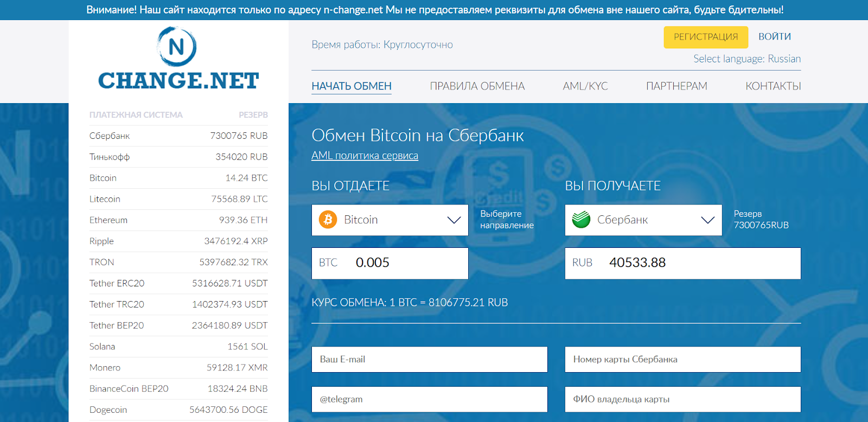Open the AML/KYC menu item
The image size is (868, 422).
tap(585, 86)
